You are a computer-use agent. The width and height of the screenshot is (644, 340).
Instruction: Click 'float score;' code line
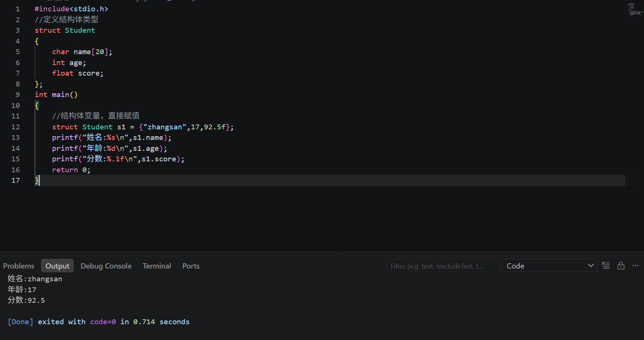[77, 73]
